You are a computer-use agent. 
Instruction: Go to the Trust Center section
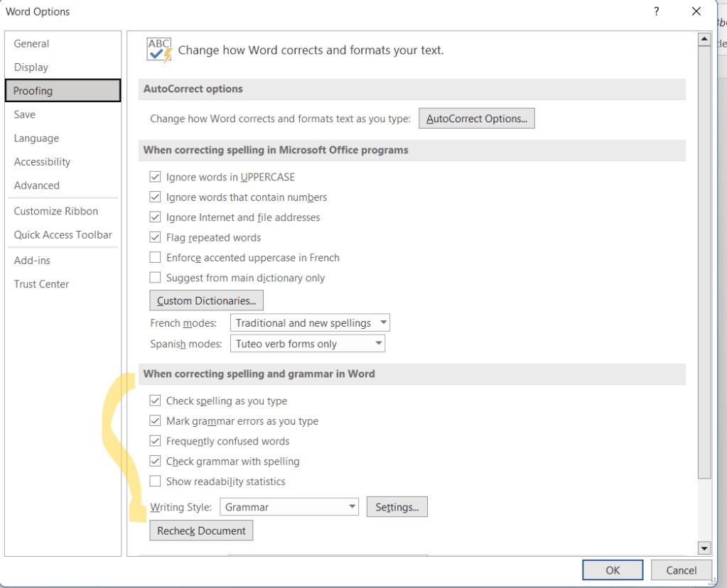pos(42,284)
